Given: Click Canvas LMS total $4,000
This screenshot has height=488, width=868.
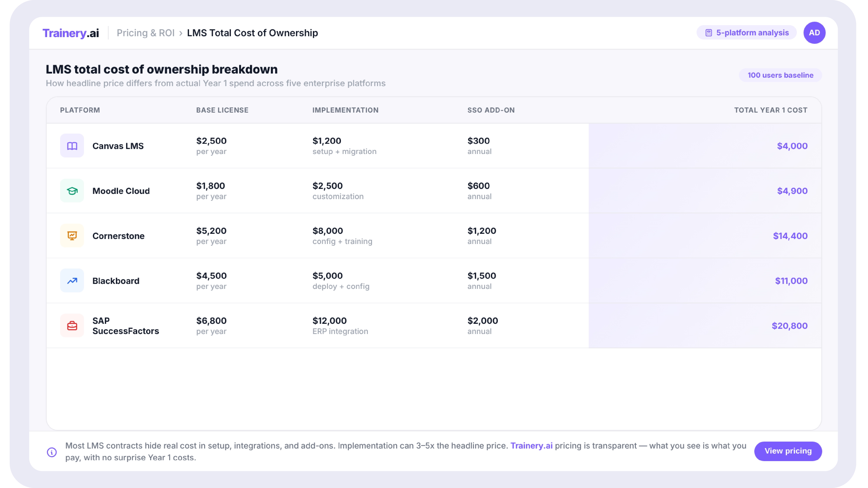Looking at the screenshot, I should (792, 146).
